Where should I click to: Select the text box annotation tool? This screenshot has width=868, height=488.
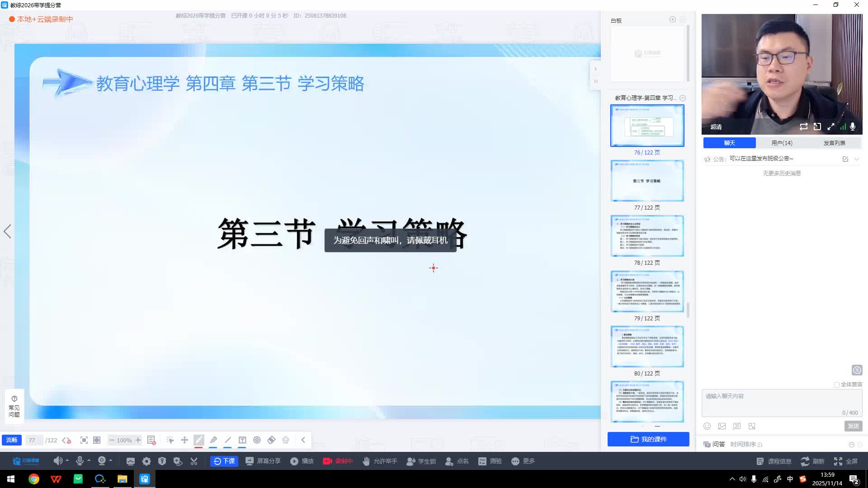[x=243, y=440]
